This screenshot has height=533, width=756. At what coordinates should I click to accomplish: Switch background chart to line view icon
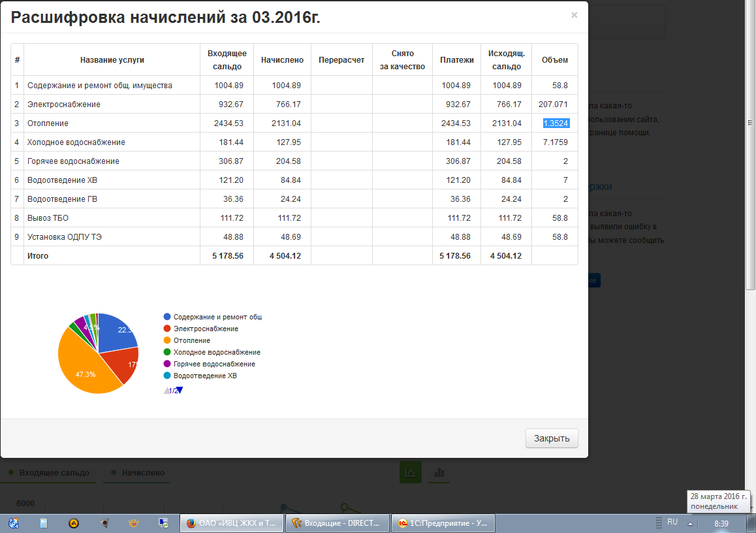(411, 472)
